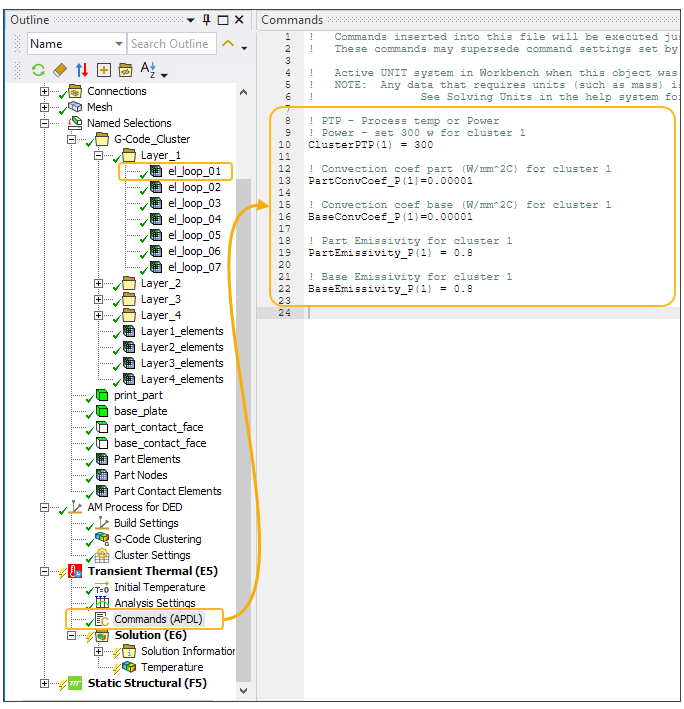Viewport: 684px width, 709px height.
Task: Pin the Outline panel with pushpin icon
Action: (207, 20)
